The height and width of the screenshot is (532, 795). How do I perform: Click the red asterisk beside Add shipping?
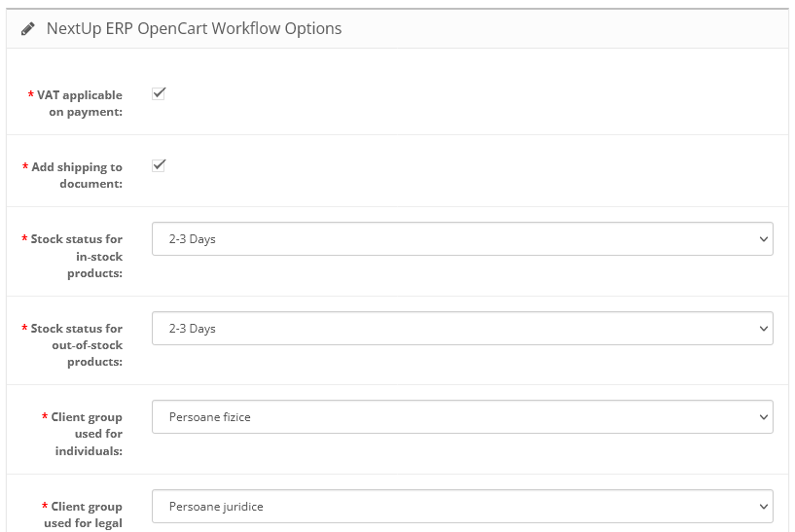click(24, 167)
